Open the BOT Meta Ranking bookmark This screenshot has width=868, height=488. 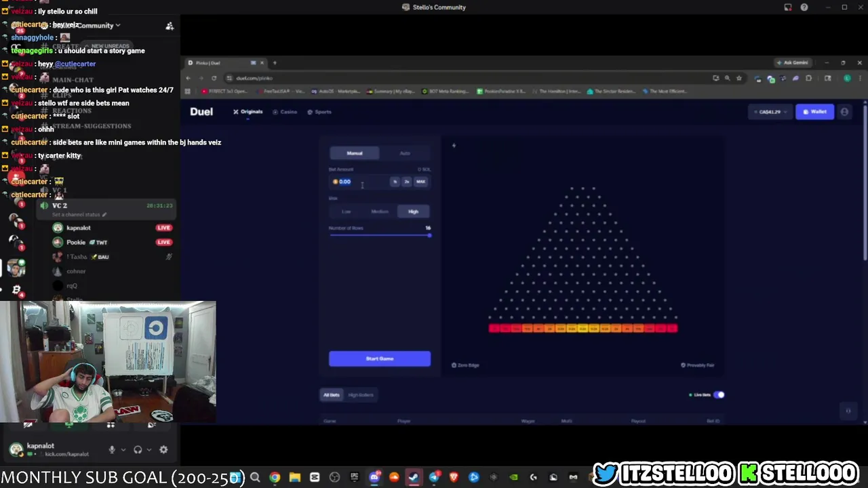446,91
